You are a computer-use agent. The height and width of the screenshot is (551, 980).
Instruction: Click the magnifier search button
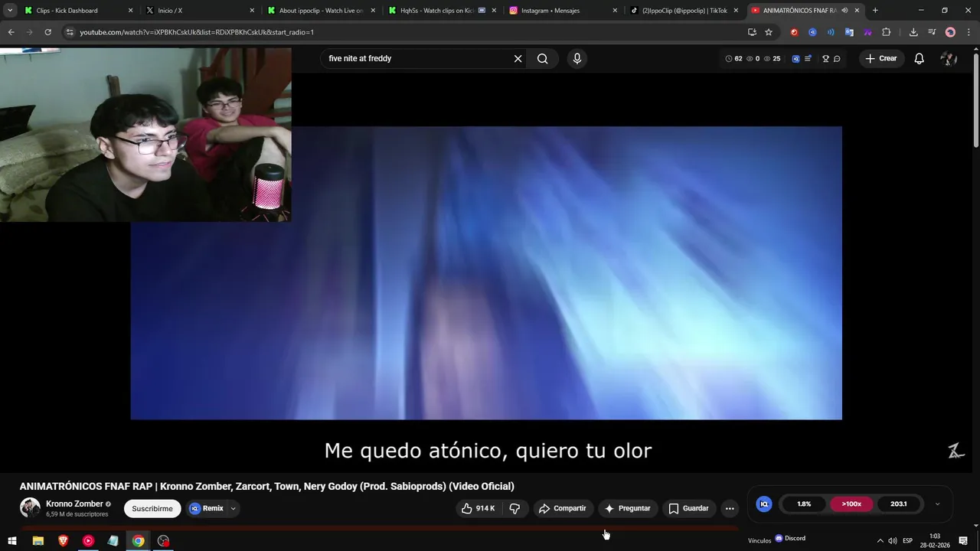point(543,59)
